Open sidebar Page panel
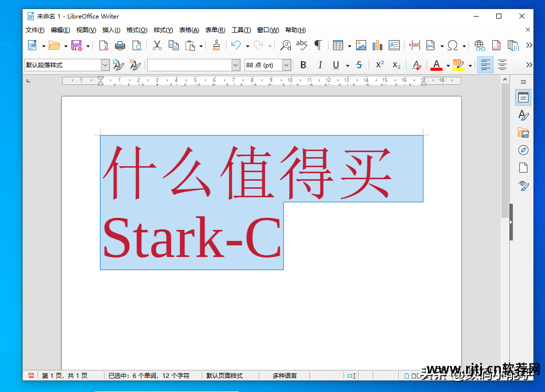Image resolution: width=545 pixels, height=392 pixels. click(x=523, y=168)
